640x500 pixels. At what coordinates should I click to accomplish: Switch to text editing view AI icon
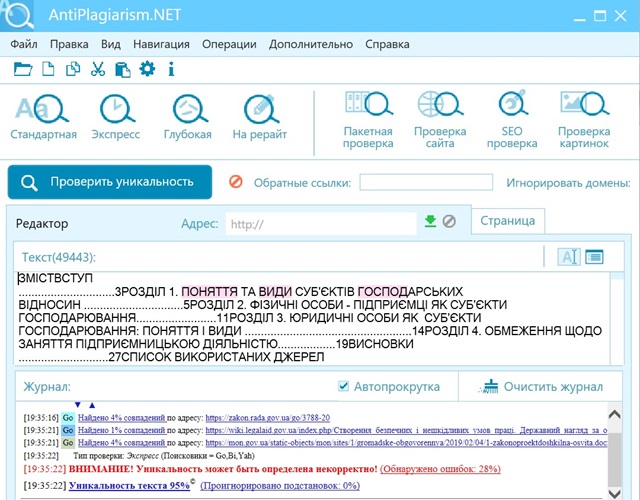[569, 257]
